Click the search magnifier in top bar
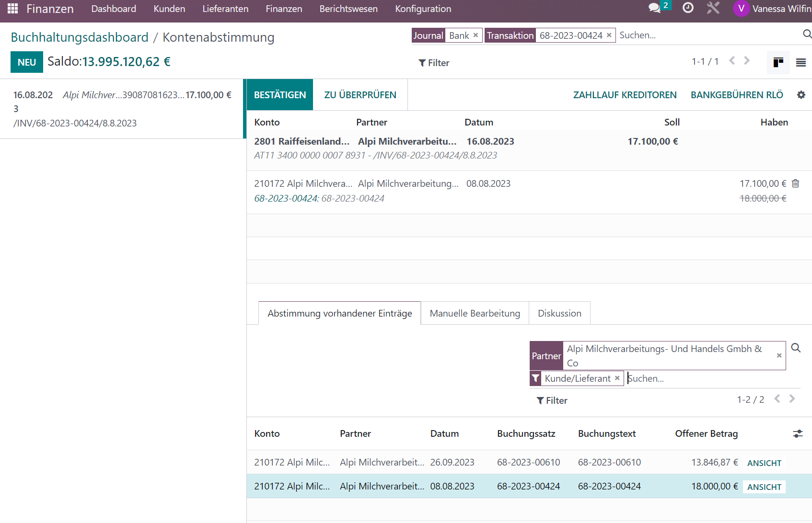 (807, 34)
